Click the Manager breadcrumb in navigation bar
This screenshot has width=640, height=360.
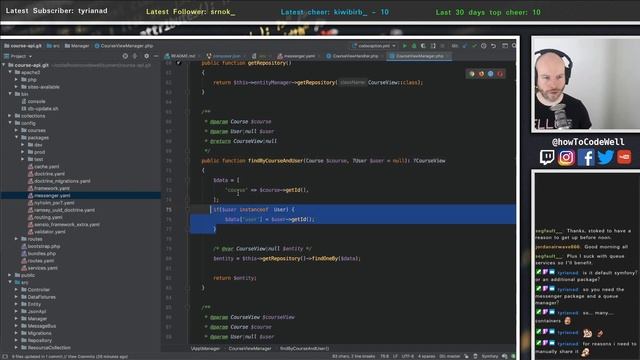click(x=77, y=46)
